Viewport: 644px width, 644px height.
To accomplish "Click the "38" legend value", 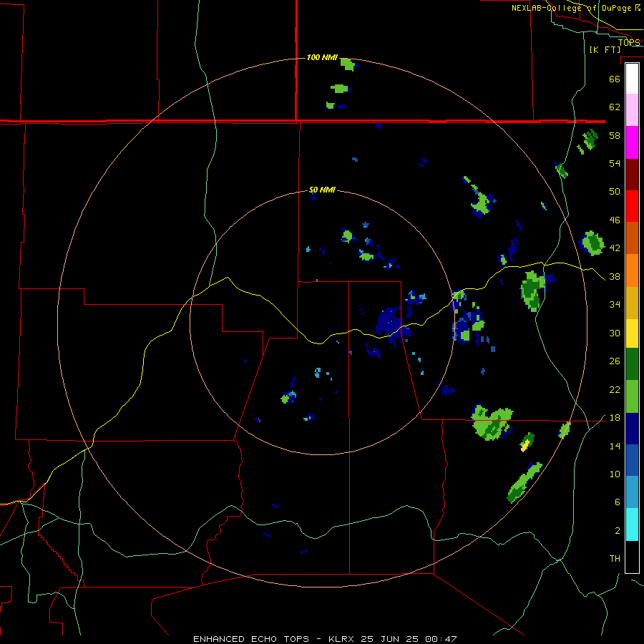I will pos(615,277).
